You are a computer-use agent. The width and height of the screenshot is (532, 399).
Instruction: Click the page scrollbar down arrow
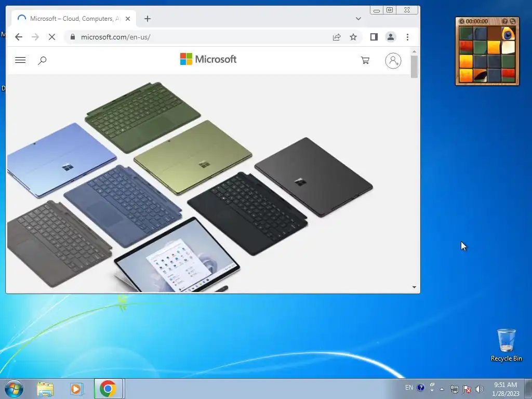click(414, 287)
